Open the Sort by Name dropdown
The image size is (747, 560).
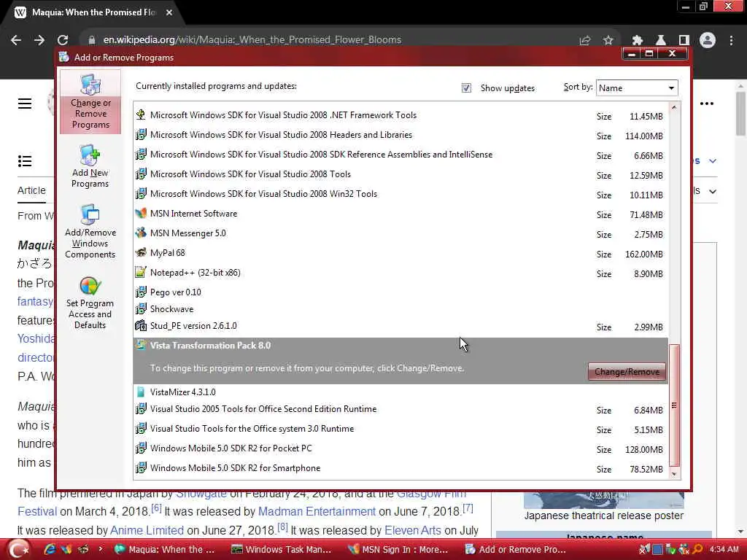(636, 87)
